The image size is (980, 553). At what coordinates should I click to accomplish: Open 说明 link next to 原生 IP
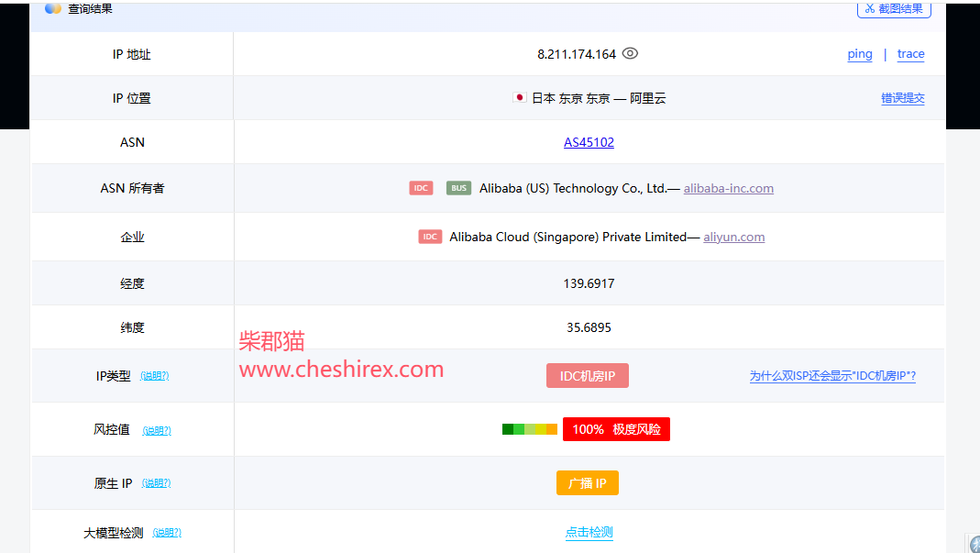(156, 483)
